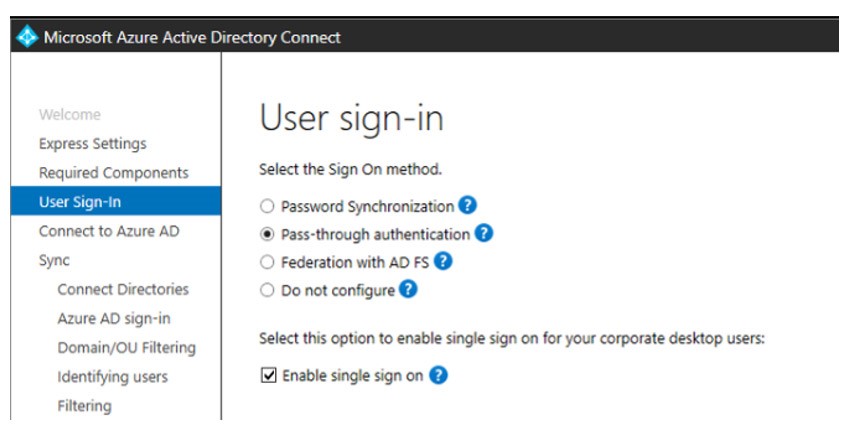Select Password Synchronization radio button

266,207
